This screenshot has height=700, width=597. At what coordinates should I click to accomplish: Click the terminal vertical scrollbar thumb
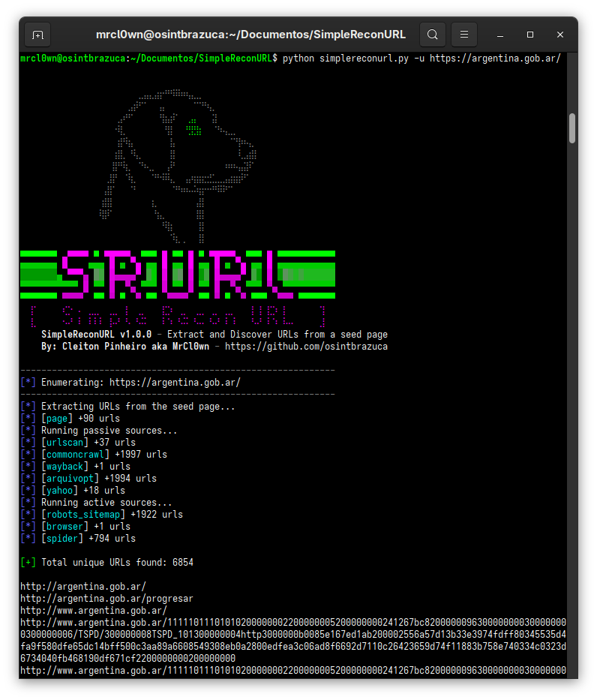tap(572, 128)
